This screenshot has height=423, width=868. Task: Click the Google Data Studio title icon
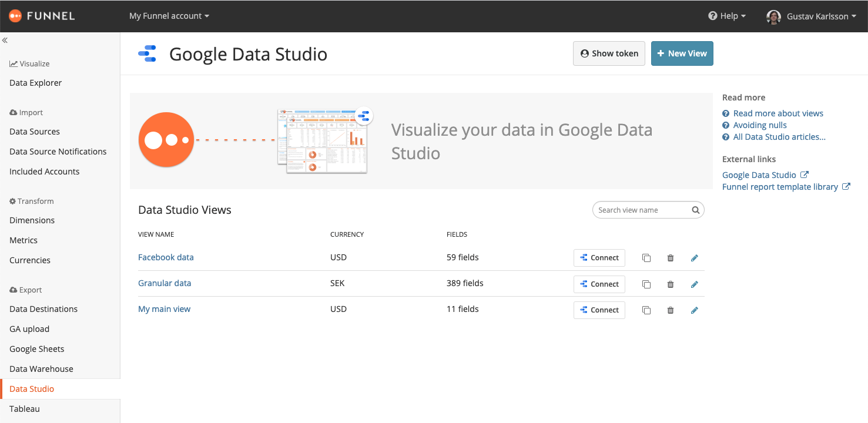pyautogui.click(x=147, y=53)
